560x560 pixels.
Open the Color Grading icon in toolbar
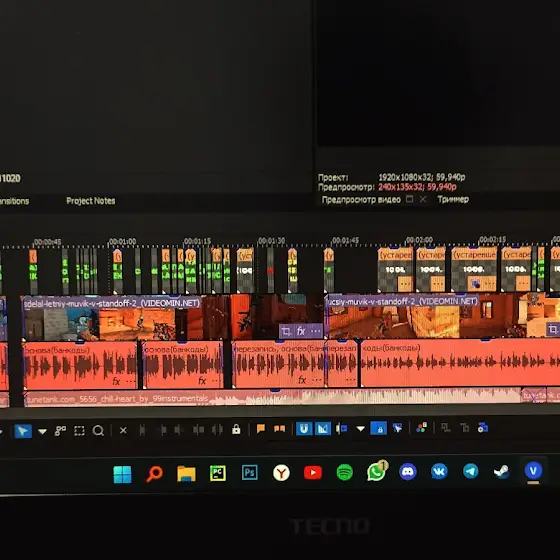(421, 428)
